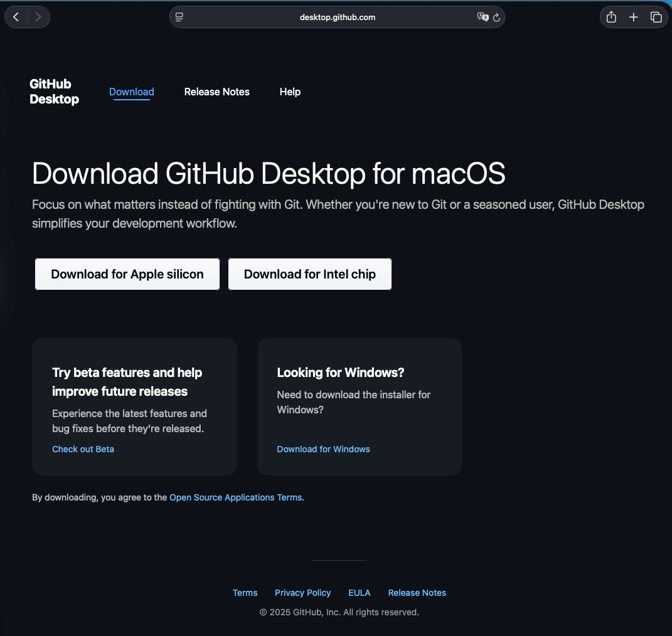672x636 pixels.
Task: Open the footer Release Notes link
Action: tap(417, 593)
